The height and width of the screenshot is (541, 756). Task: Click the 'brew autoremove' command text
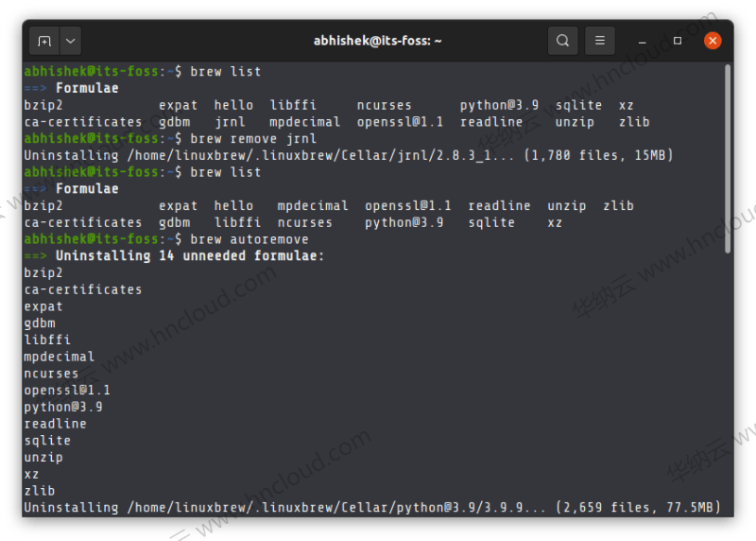tap(249, 239)
